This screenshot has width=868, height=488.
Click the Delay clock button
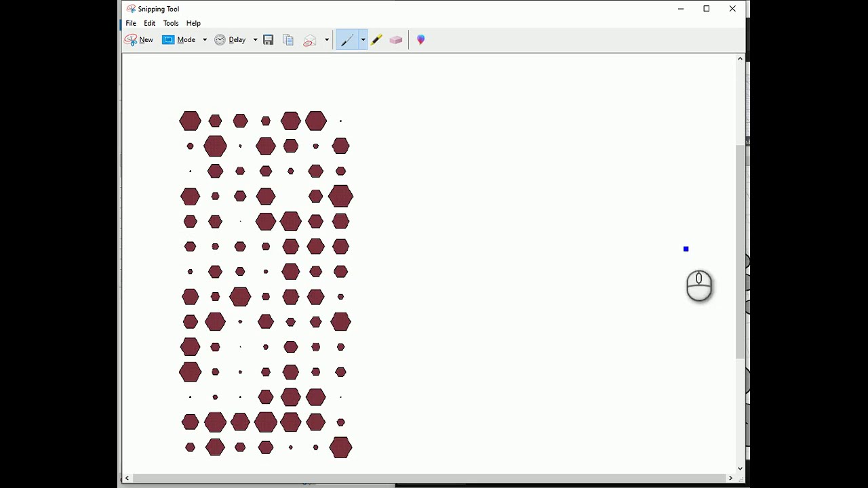click(231, 40)
